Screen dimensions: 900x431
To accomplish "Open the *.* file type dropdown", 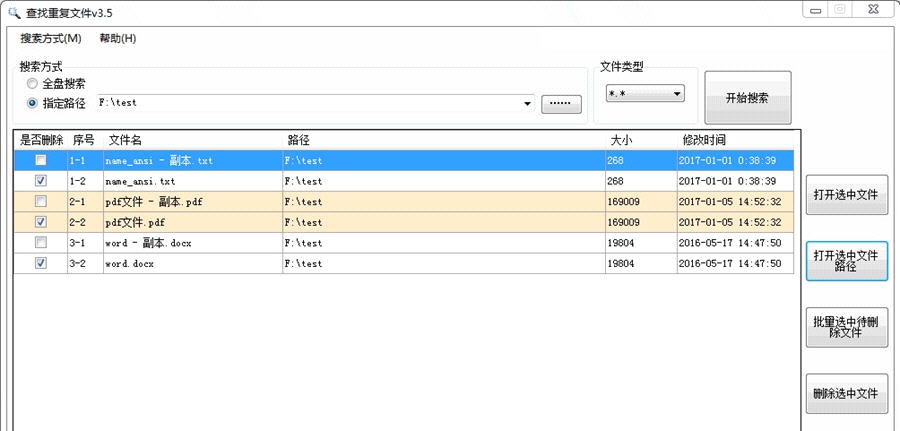I will (645, 93).
